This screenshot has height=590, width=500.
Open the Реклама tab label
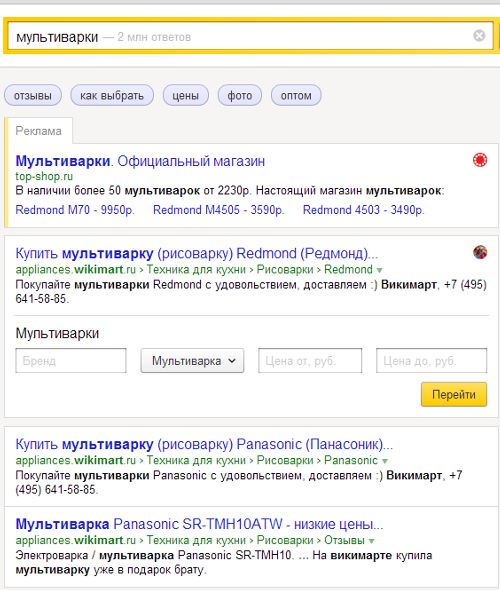(38, 131)
